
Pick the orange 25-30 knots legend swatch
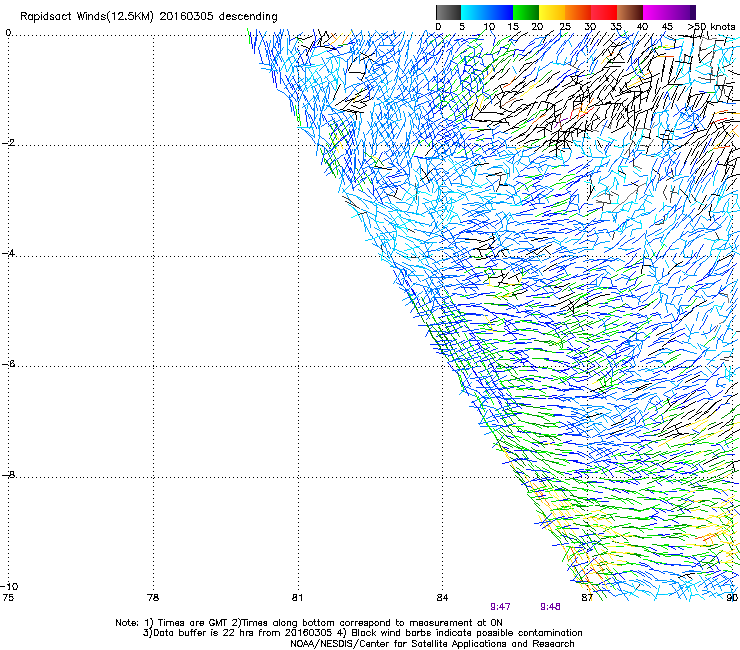coord(578,12)
